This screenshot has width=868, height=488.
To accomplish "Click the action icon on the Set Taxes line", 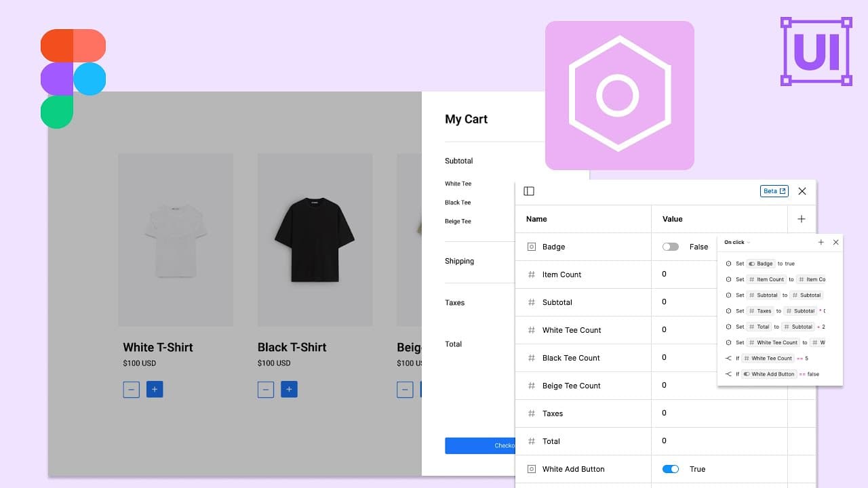I will (x=728, y=311).
